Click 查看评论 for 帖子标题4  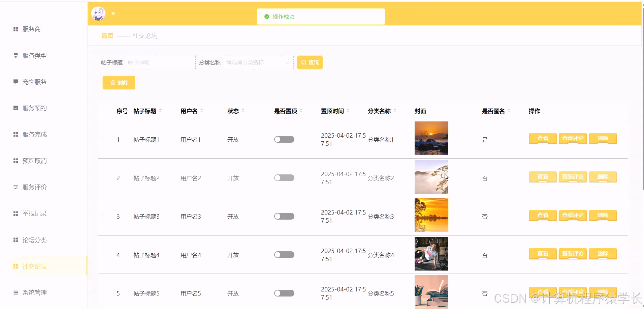[x=573, y=254]
